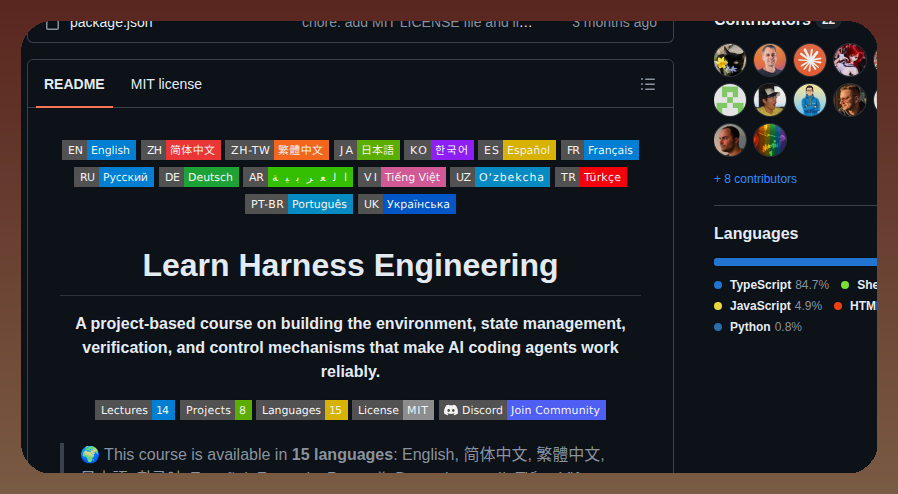Select the RU Русский language badge
Image resolution: width=898 pixels, height=494 pixels.
coord(114,177)
